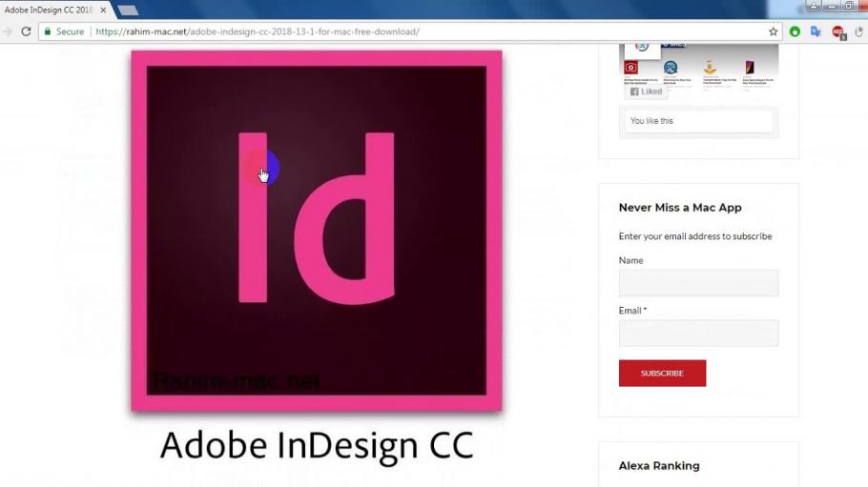Viewport: 868px width, 487px height.
Task: Open the green download extension icon
Action: pyautogui.click(x=795, y=31)
